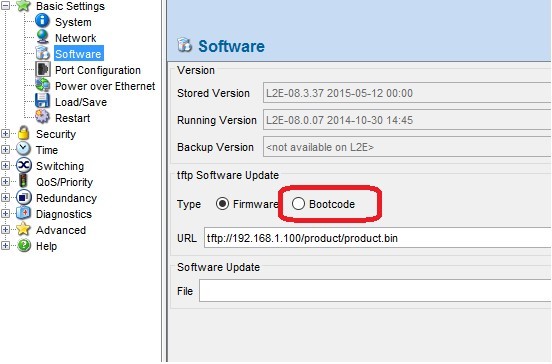Collapse the Basic Settings tree node
This screenshot has height=364, width=552.
[x=5, y=5]
